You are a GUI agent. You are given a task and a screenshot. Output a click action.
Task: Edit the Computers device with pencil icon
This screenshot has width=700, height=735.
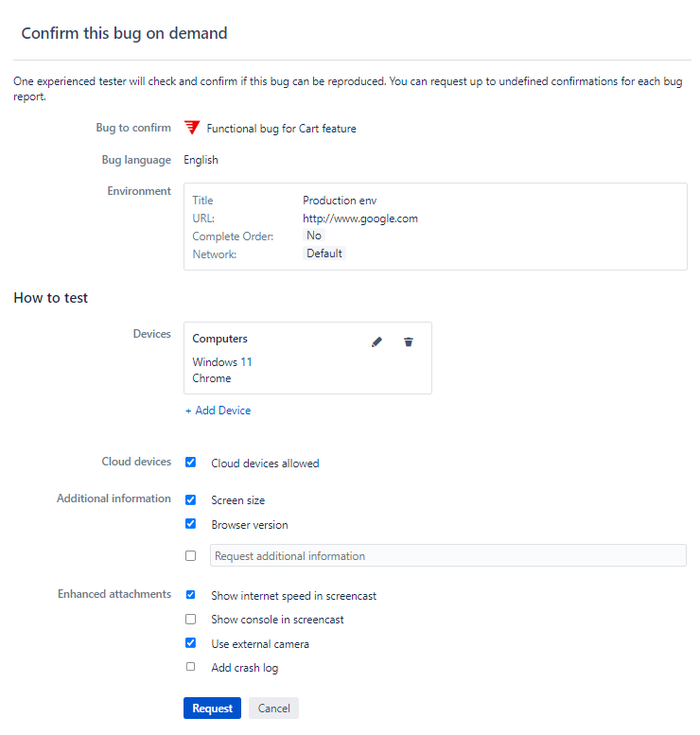coord(376,342)
